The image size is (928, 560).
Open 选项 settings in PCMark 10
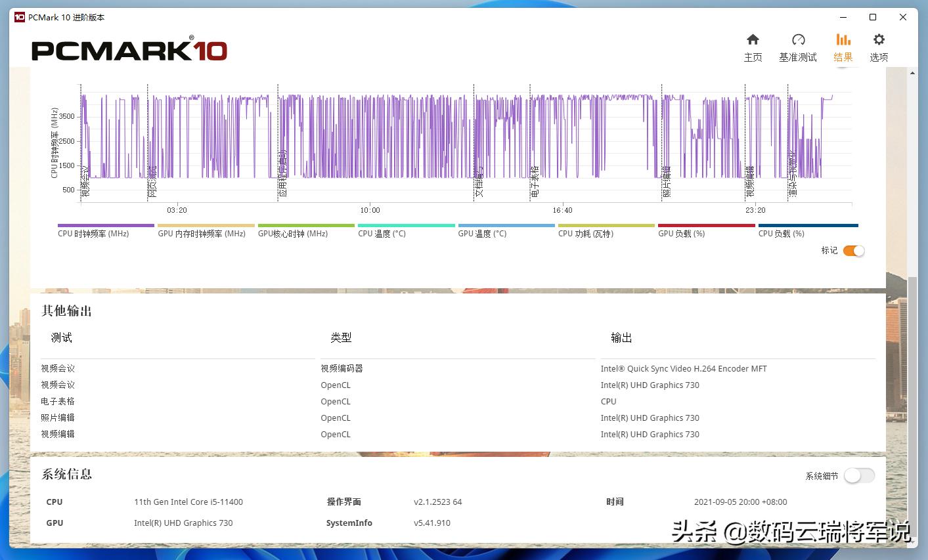(x=878, y=46)
